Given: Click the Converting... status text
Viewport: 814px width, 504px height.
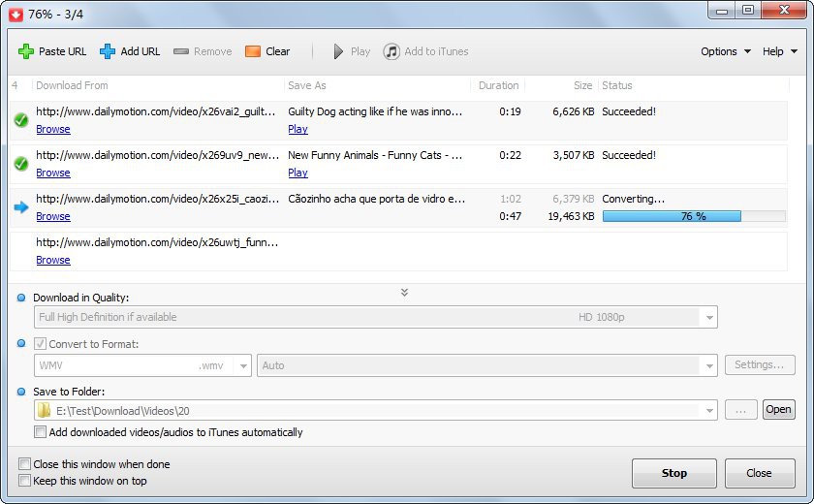Looking at the screenshot, I should 634,199.
